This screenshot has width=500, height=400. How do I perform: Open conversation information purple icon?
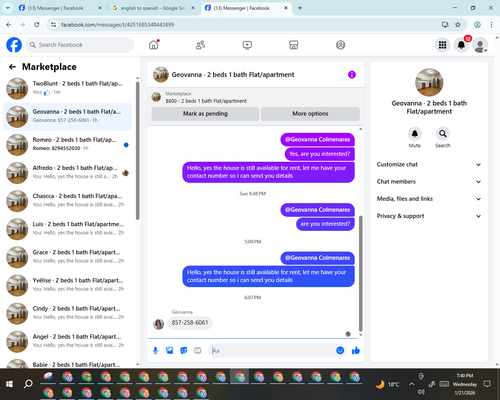point(352,75)
